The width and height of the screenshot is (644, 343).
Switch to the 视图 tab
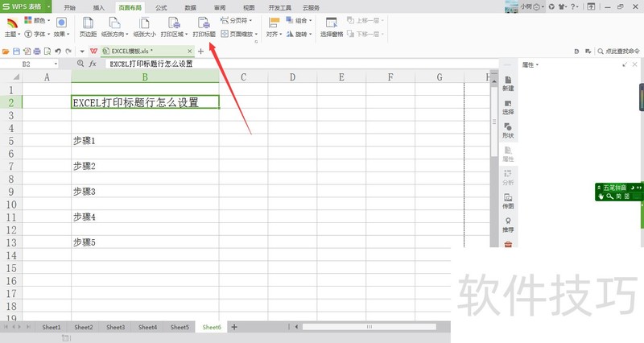(249, 7)
